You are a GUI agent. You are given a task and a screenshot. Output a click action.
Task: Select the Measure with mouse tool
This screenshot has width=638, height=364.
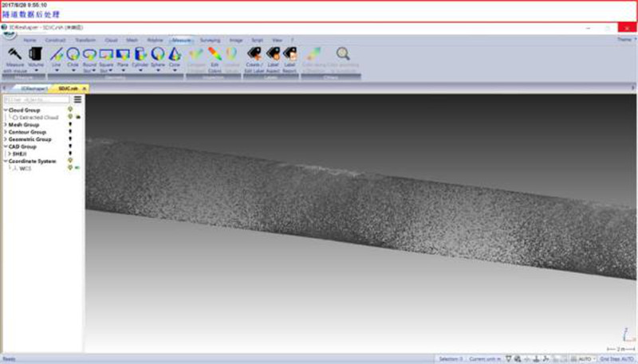(15, 55)
